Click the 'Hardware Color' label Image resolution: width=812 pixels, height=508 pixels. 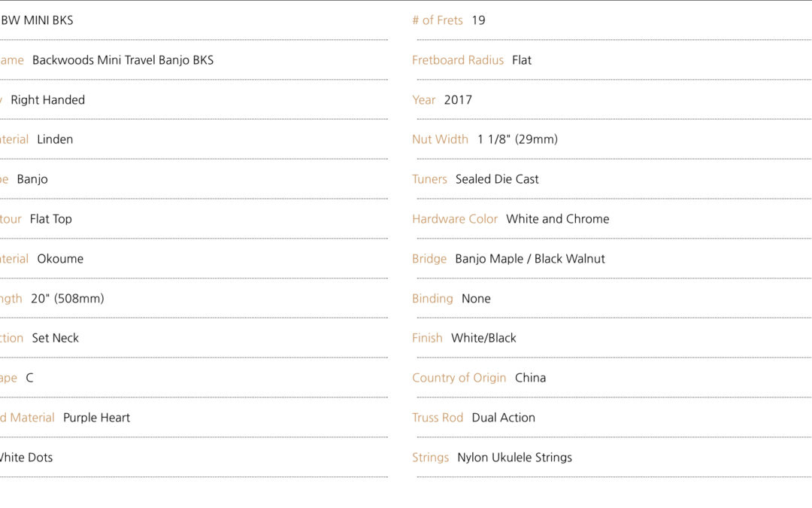coord(455,219)
